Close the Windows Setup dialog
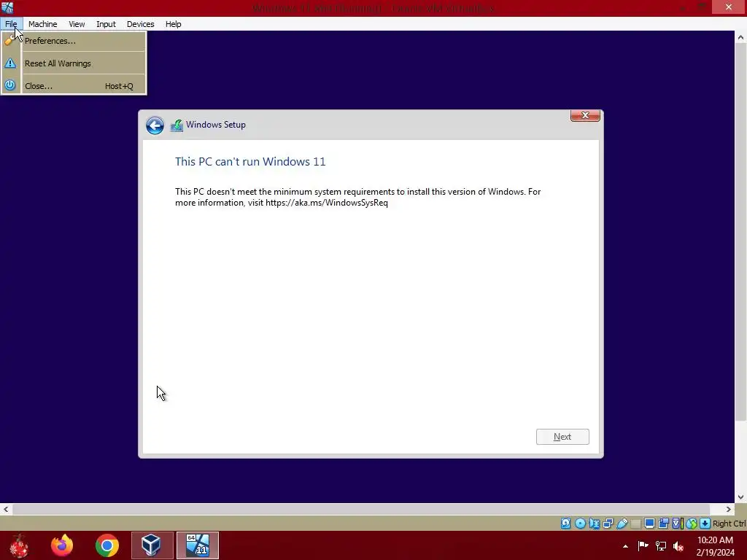This screenshot has width=747, height=560. click(585, 116)
